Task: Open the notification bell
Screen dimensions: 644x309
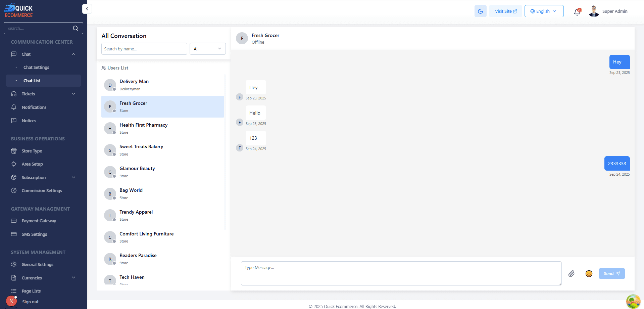Action: [577, 12]
